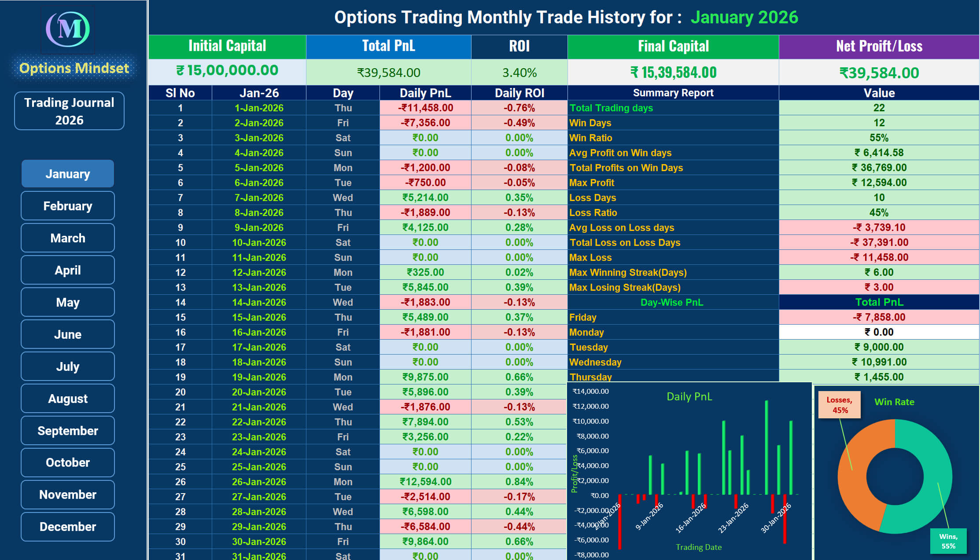Image resolution: width=980 pixels, height=560 pixels.
Task: Select the 'Wins, 55%' callout label
Action: click(949, 541)
